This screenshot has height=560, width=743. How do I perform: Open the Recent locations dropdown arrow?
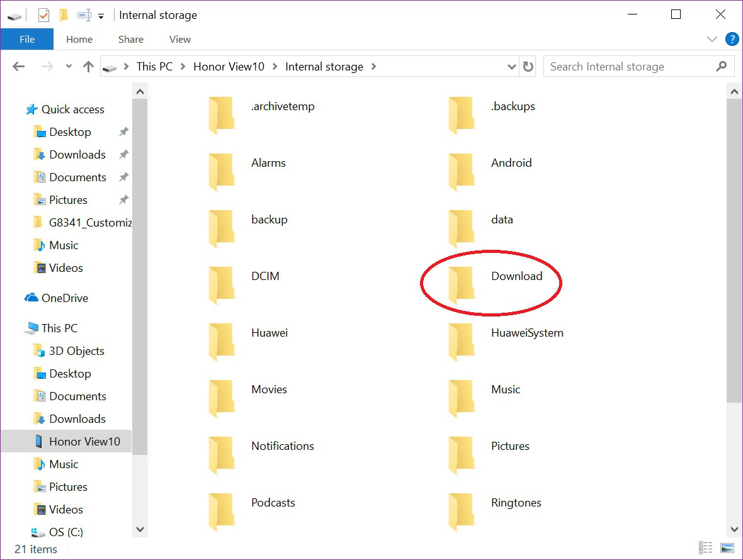(x=69, y=66)
